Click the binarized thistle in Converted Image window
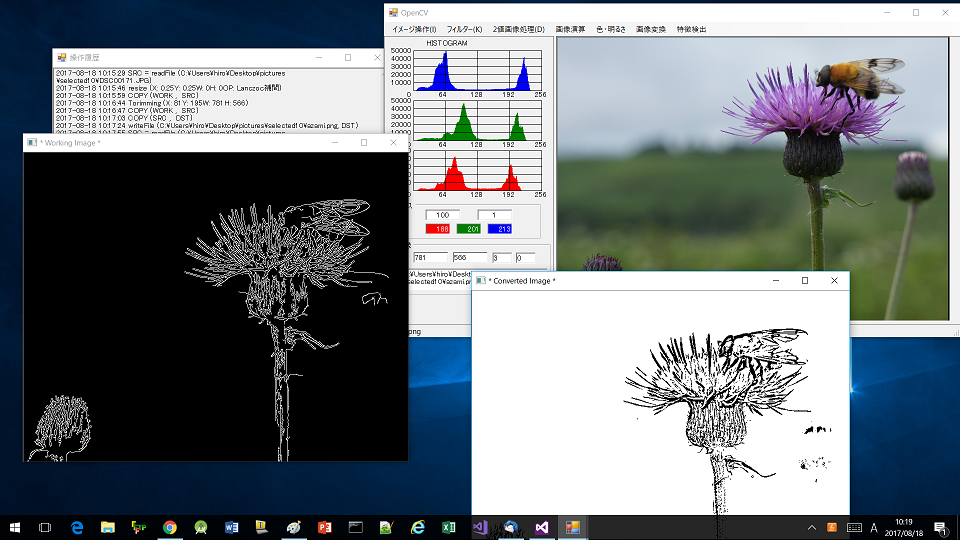 point(661,403)
